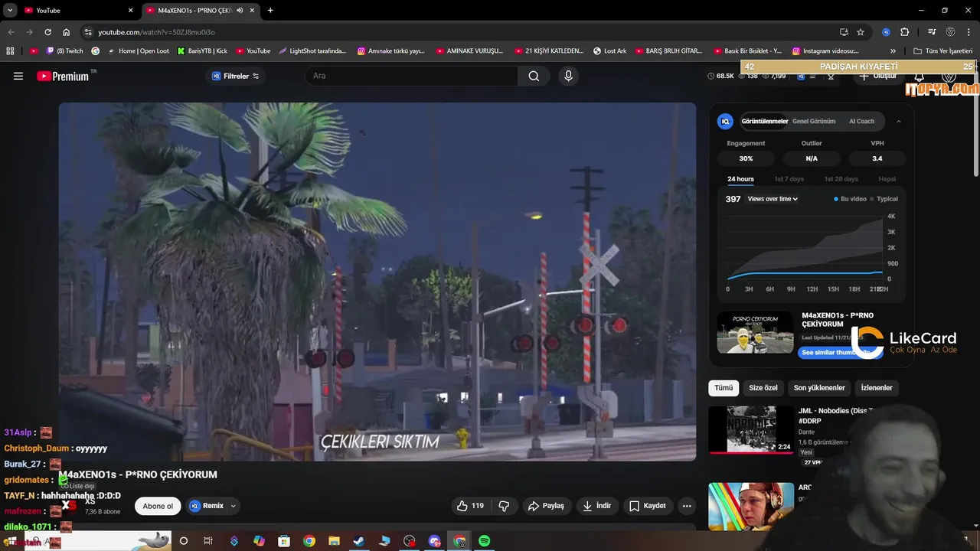Like the video with thumbs up
The height and width of the screenshot is (551, 980).
tap(470, 506)
